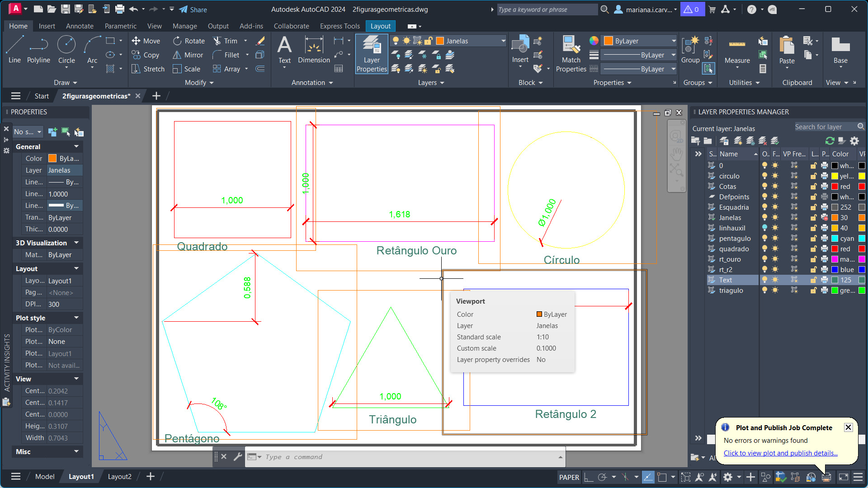
Task: Click the Dimension annotation tool
Action: 314,51
